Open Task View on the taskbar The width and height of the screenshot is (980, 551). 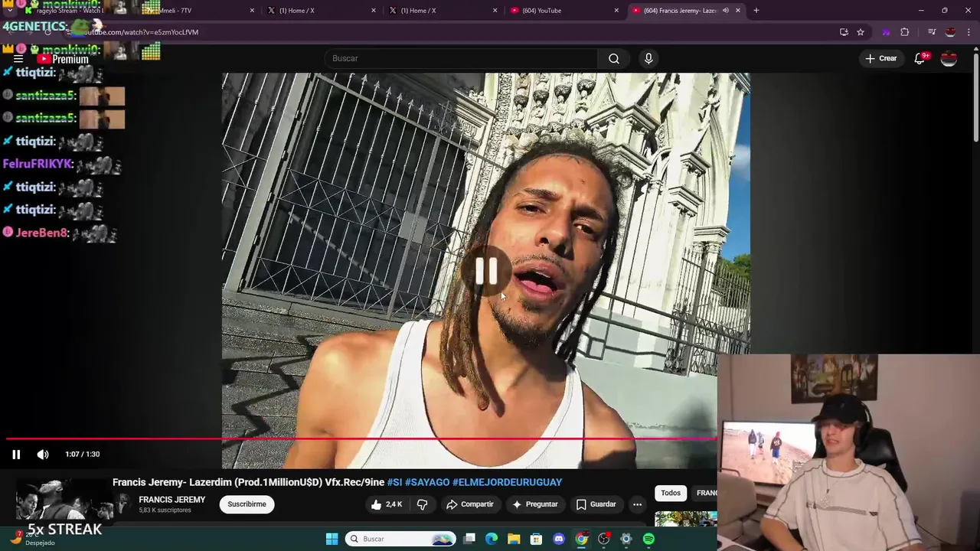pos(469,539)
